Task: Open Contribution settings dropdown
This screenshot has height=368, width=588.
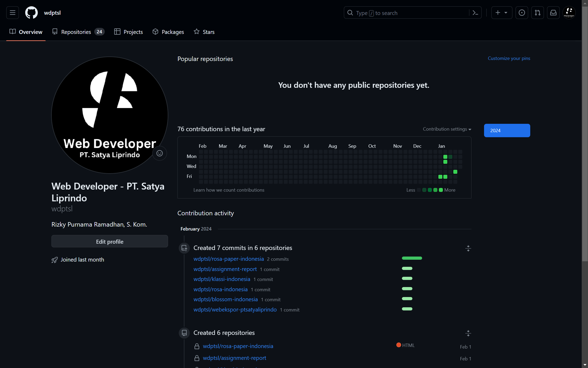Action: pos(447,129)
